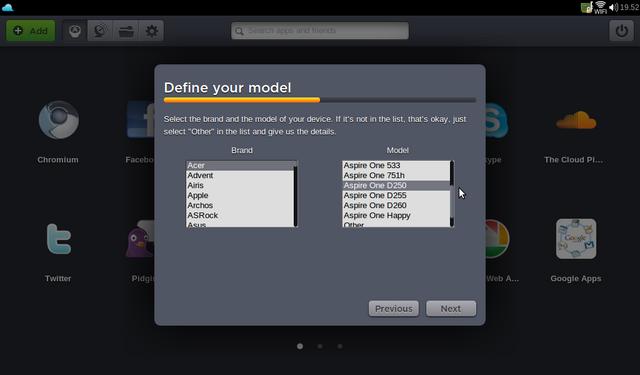Launch the Twitter app icon
Screen dimensions: 640x375
coord(58,239)
